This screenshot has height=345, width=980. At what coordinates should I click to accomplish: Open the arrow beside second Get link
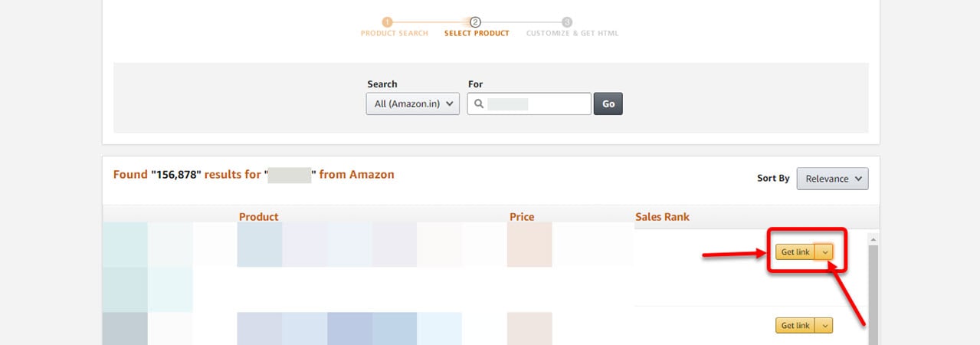pos(824,326)
